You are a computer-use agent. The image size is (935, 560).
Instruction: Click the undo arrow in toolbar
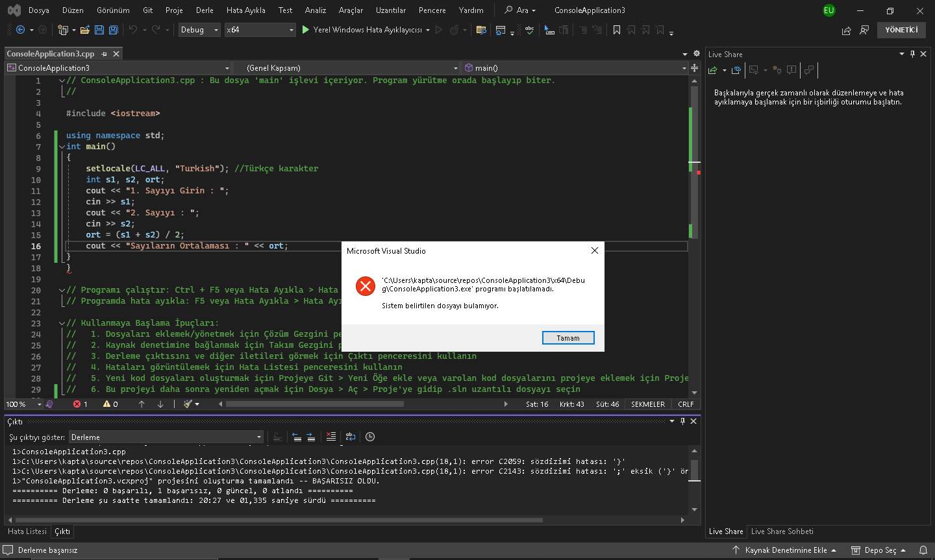(x=133, y=30)
